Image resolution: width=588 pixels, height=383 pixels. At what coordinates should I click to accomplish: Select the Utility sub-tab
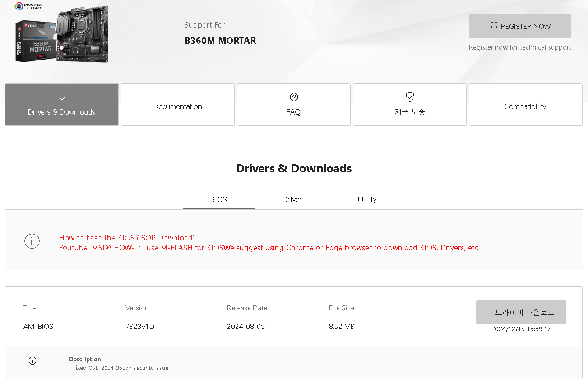367,199
